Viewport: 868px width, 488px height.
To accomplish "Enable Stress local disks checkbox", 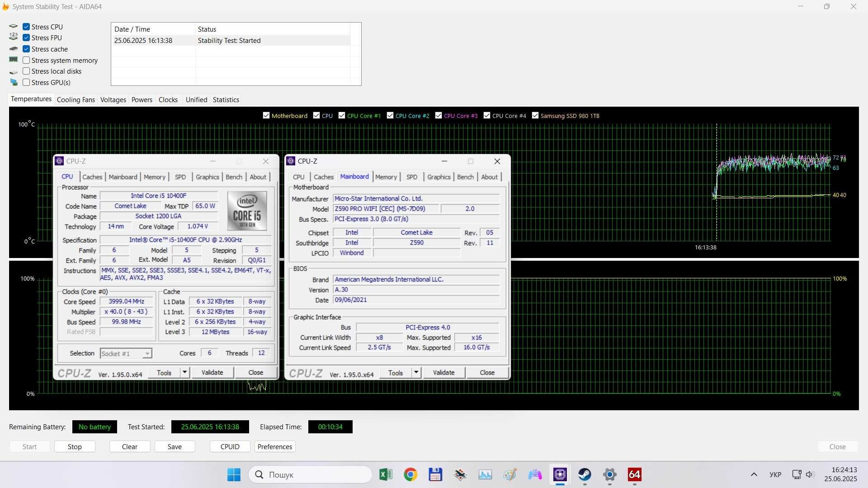I will (26, 71).
